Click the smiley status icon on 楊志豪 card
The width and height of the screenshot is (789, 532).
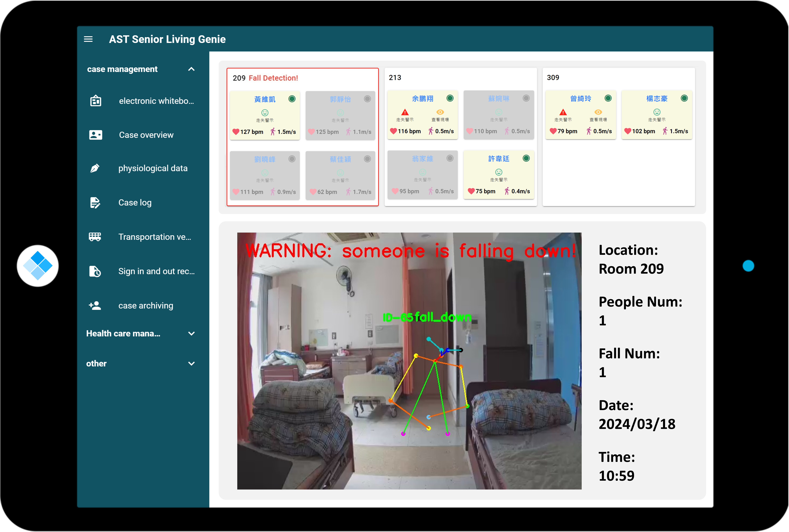657,112
